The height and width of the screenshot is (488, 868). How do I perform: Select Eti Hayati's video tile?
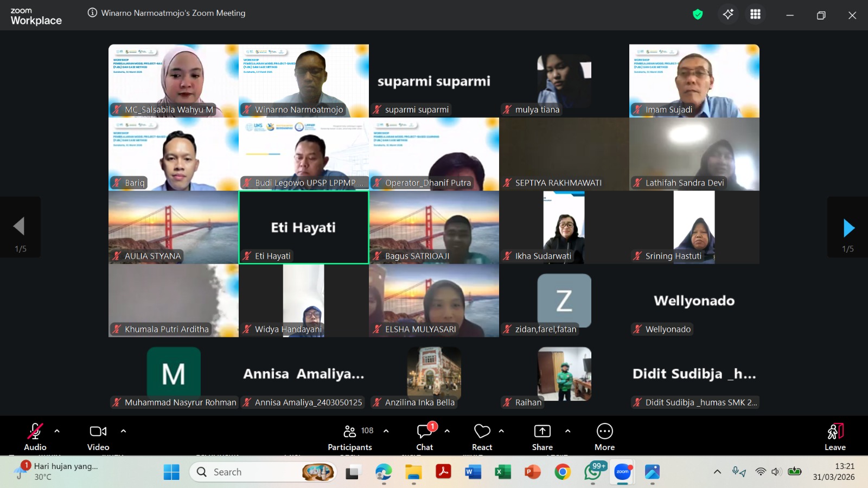tap(304, 227)
